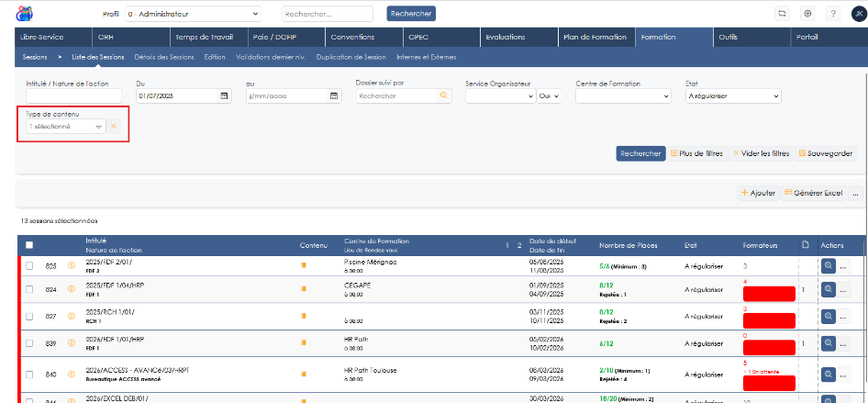
Task: Click the swap/switch icon in top bar
Action: 782,14
